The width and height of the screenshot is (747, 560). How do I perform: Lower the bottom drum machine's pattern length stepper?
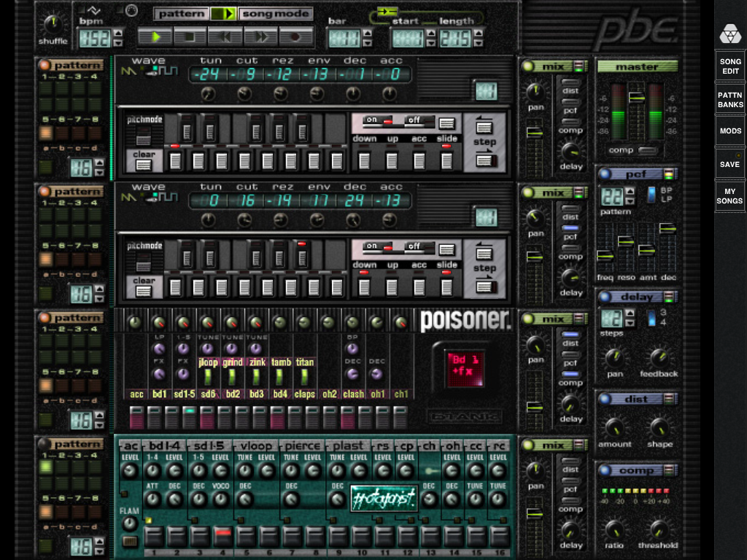pyautogui.click(x=99, y=551)
